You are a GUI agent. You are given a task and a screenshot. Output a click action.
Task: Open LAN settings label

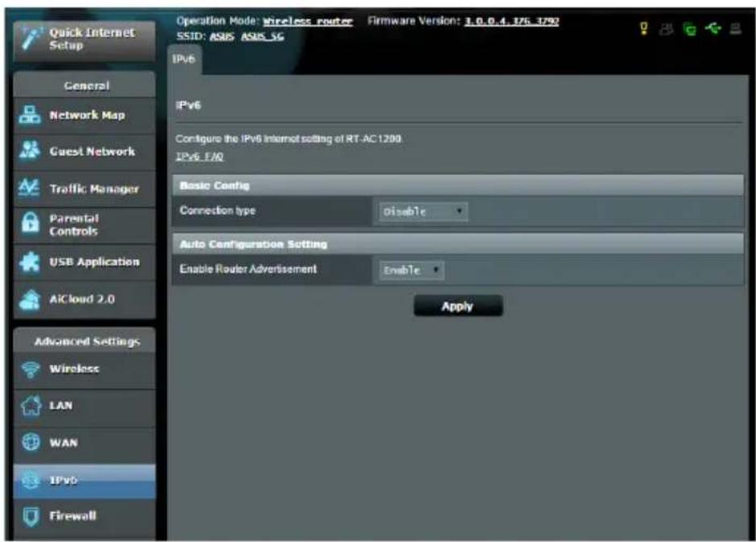(60, 406)
